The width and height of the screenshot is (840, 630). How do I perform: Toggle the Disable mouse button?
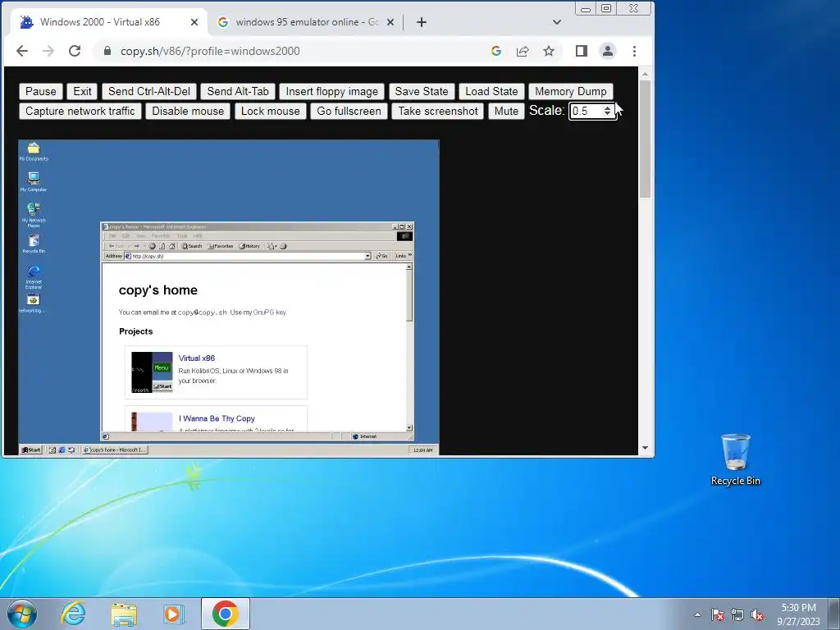tap(188, 111)
